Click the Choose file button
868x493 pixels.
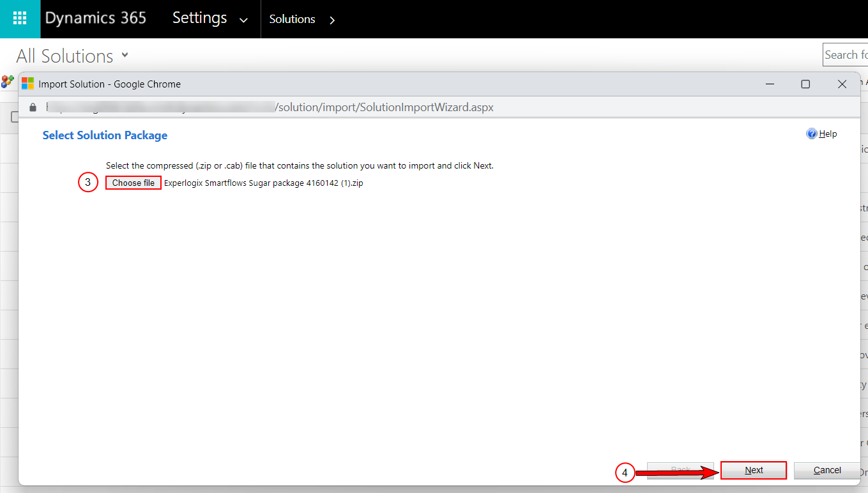(133, 183)
